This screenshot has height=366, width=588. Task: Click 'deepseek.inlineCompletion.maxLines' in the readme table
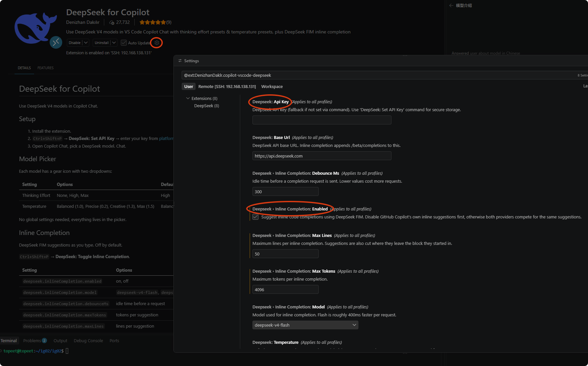tap(63, 326)
